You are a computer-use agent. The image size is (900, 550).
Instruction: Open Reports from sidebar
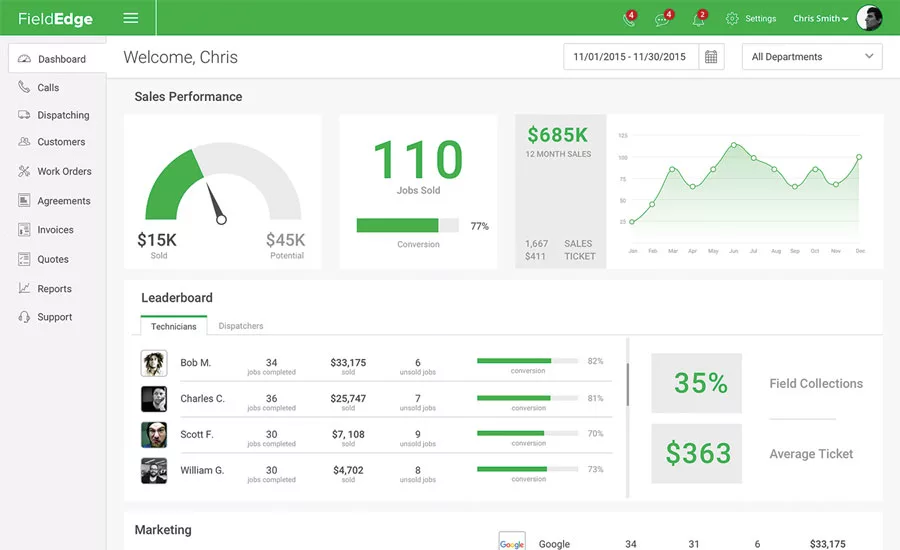[53, 289]
